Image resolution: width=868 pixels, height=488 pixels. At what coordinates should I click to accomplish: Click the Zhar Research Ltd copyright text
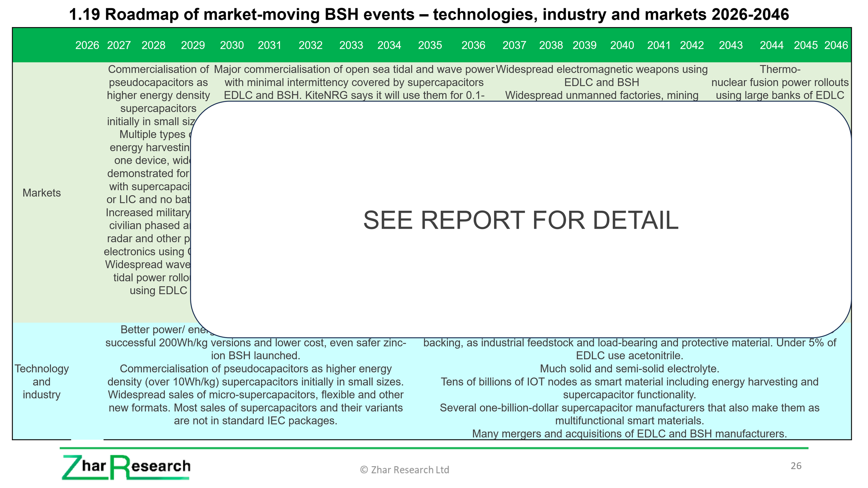(404, 470)
